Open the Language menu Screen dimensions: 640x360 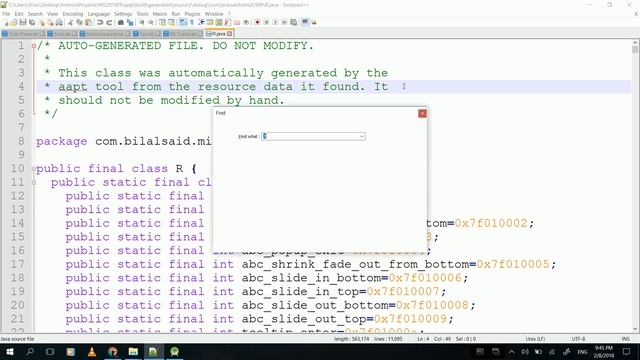98,14
